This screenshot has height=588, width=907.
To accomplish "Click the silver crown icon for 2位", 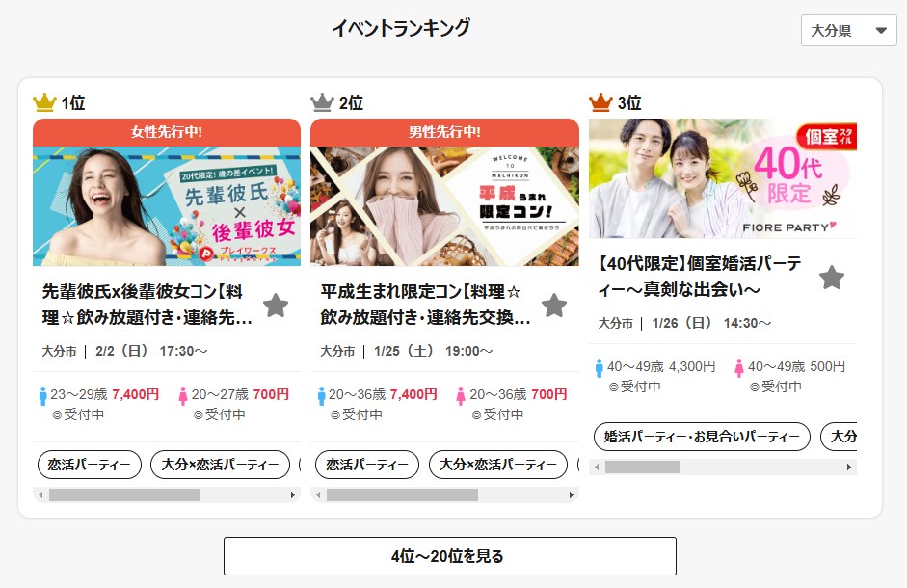I will [322, 102].
